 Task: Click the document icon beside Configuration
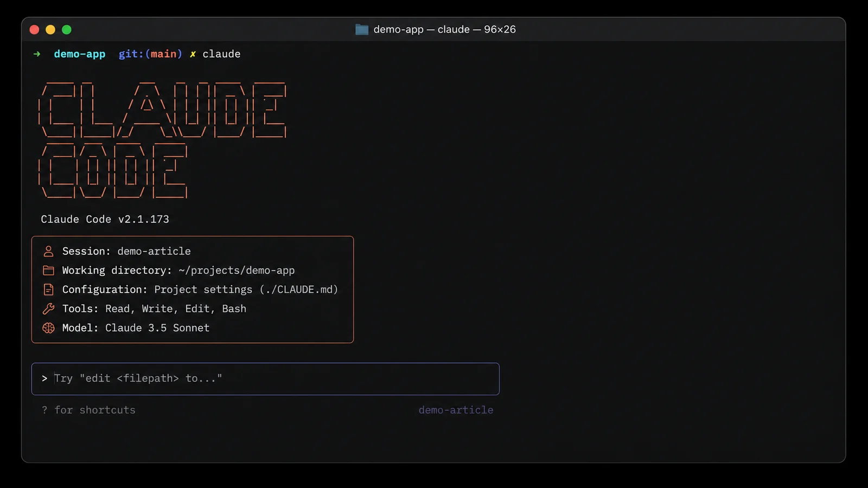coord(48,290)
